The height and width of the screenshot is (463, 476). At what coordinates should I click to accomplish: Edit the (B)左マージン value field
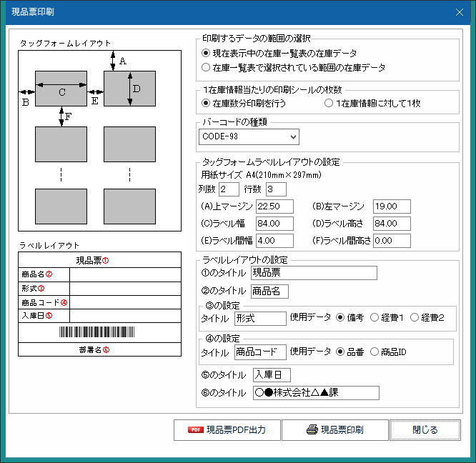point(392,206)
